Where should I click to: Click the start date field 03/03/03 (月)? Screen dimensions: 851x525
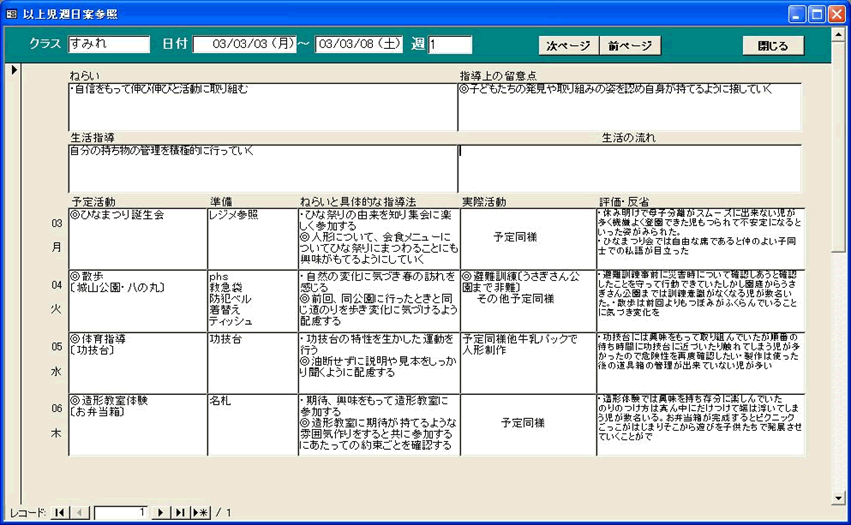point(245,44)
